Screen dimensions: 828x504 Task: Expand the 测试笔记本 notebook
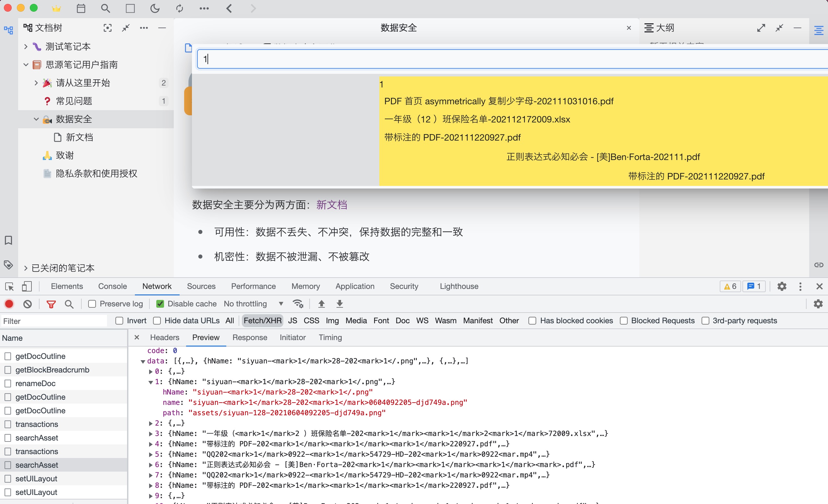pos(26,47)
